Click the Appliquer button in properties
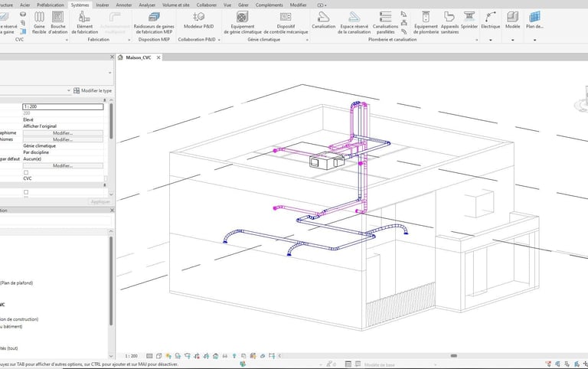Screen dimensions: 588x369 pyautogui.click(x=100, y=201)
